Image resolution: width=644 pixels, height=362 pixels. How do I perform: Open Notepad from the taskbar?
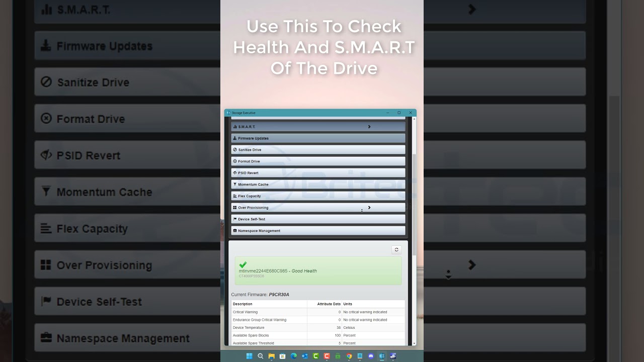(360, 356)
